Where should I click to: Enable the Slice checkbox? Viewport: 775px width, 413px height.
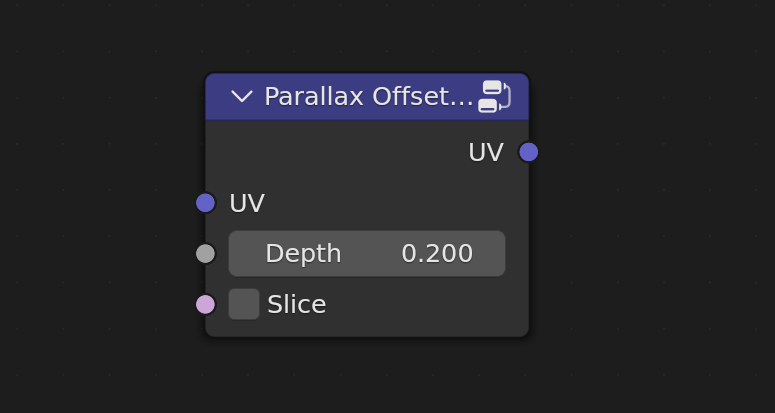(244, 304)
